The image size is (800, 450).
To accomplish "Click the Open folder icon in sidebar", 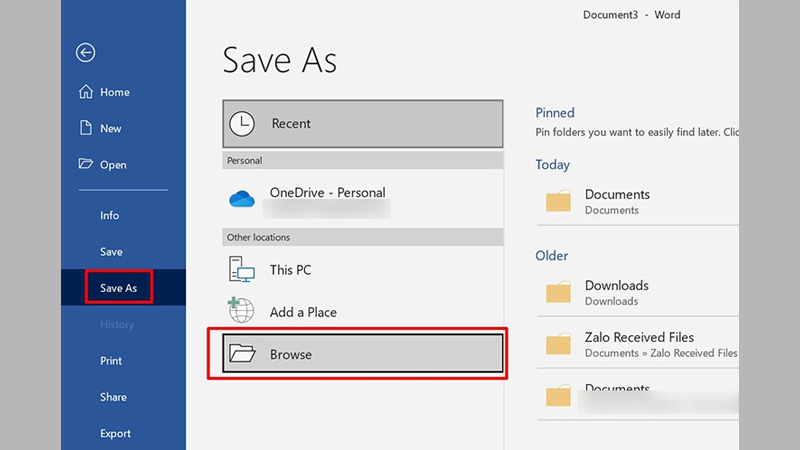I will click(x=86, y=165).
